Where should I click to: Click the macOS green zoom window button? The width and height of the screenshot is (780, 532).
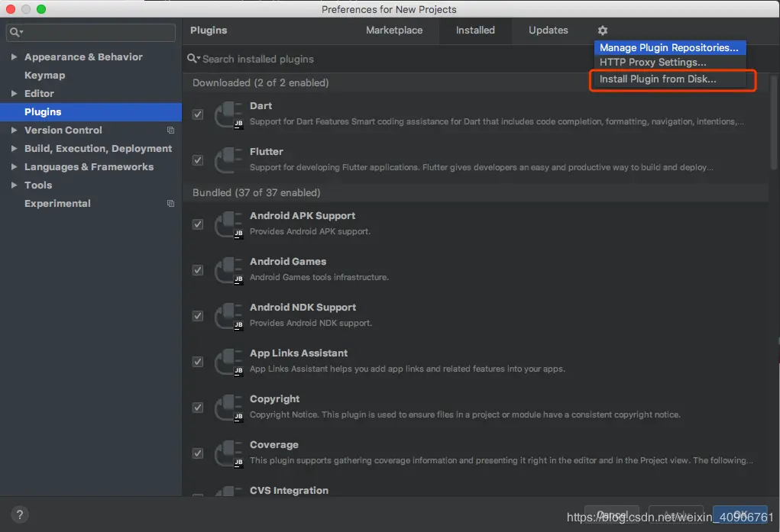pyautogui.click(x=41, y=9)
